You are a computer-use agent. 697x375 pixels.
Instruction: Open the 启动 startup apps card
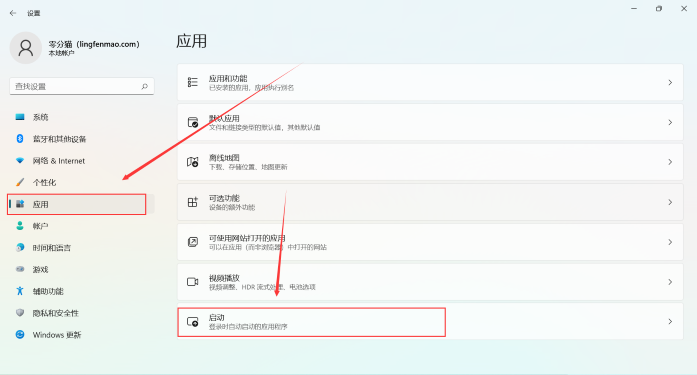coord(430,322)
